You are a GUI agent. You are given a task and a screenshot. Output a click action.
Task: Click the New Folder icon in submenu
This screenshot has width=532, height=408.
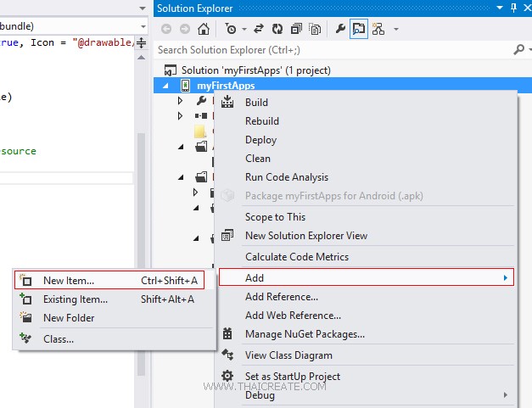click(25, 317)
